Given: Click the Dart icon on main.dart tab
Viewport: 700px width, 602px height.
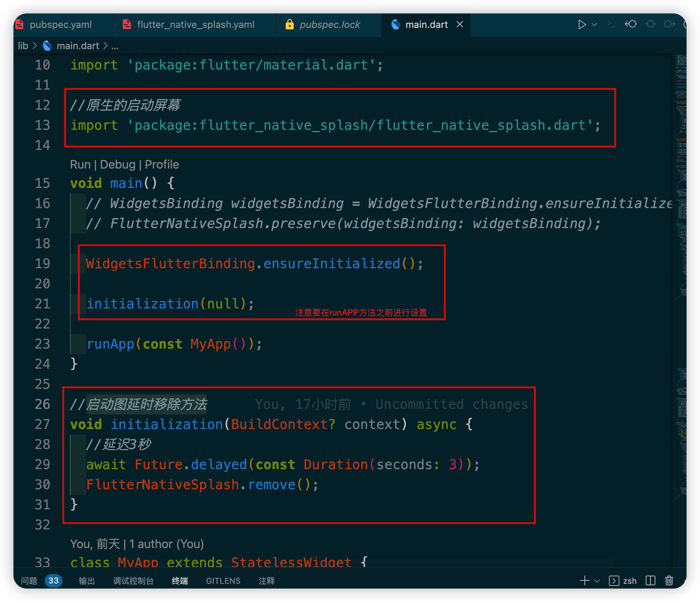Looking at the screenshot, I should click(396, 24).
